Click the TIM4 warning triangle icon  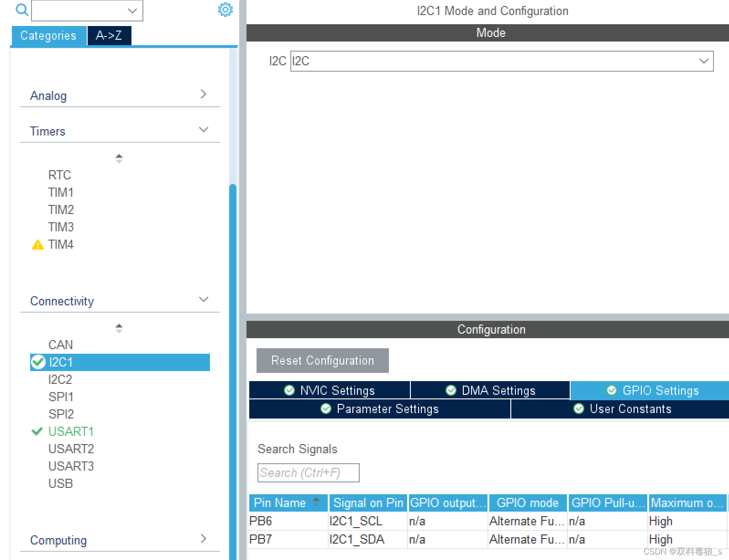38,245
